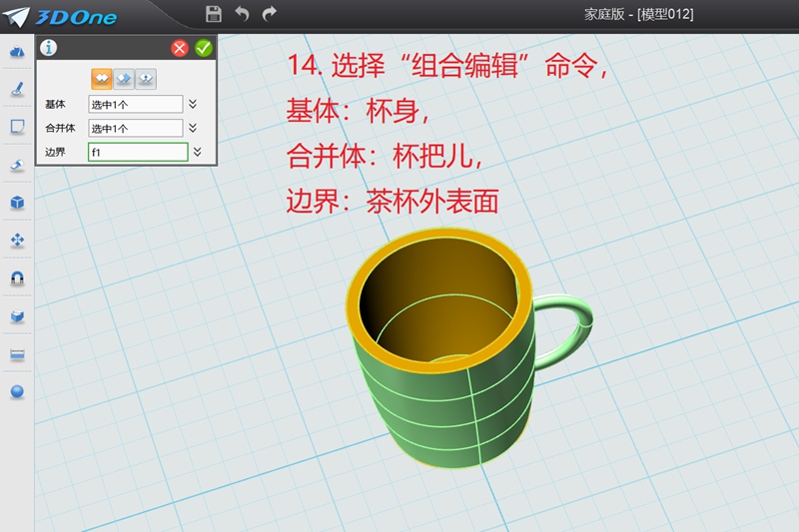Click the 3DOne logo
Image resolution: width=799 pixels, height=532 pixels.
tap(60, 17)
